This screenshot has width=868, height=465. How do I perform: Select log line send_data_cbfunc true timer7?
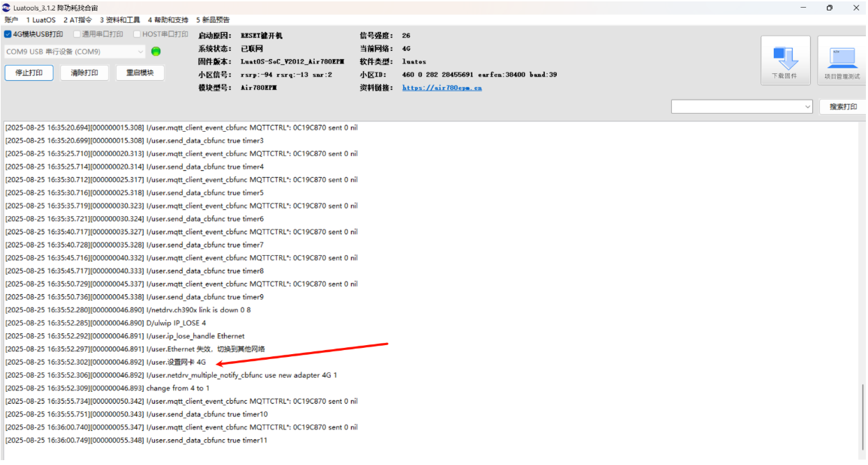[134, 245]
